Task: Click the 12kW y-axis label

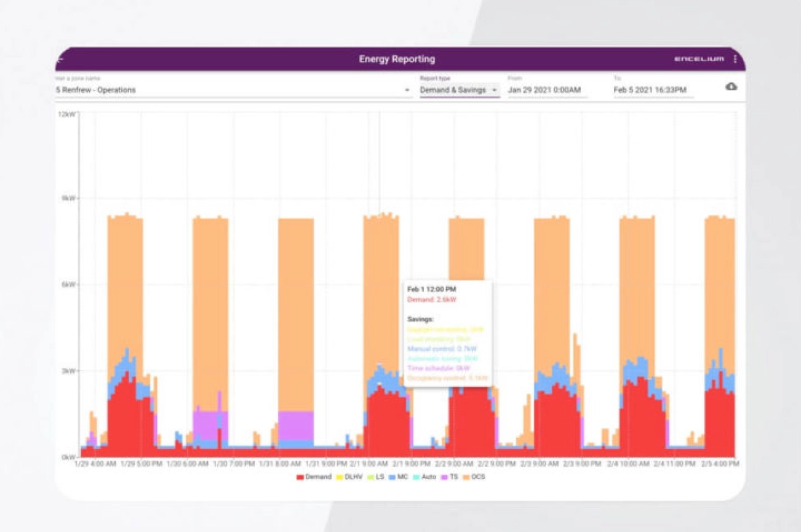Action: (x=66, y=114)
